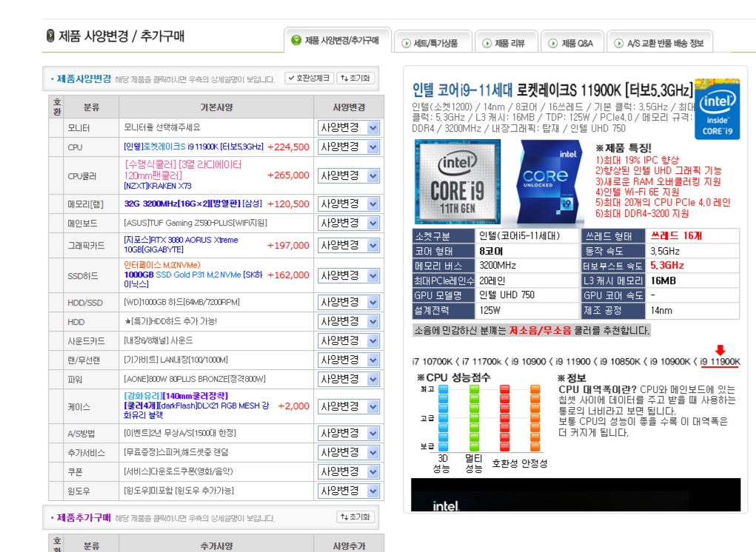756x552 pixels.
Task: Click the AONE 800W 80PLUS BRONZE text
Action: [194, 379]
